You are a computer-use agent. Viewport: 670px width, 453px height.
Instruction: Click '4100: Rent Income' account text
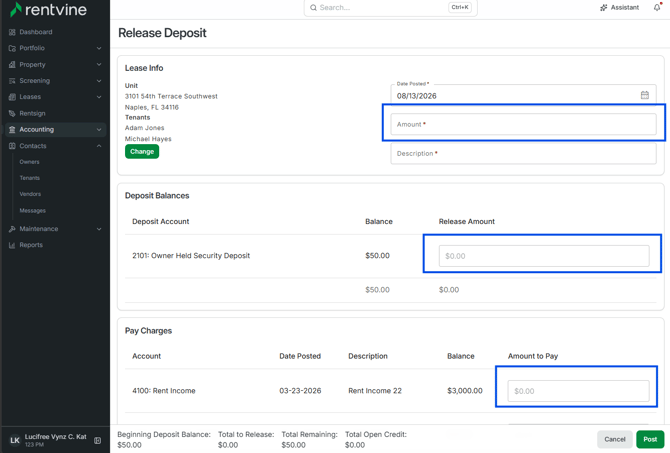(164, 391)
